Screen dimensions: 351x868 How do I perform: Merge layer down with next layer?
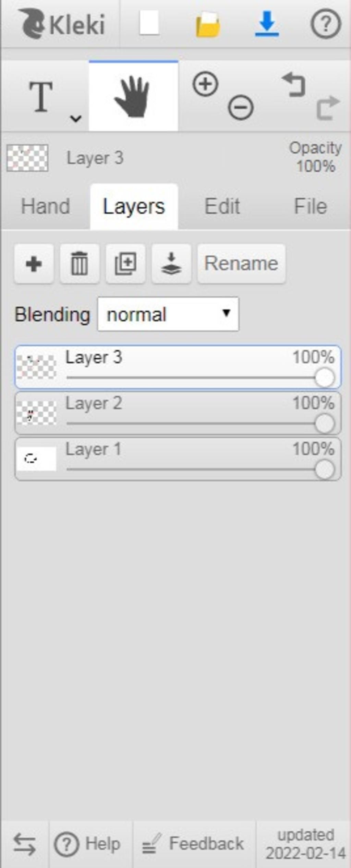tap(171, 264)
